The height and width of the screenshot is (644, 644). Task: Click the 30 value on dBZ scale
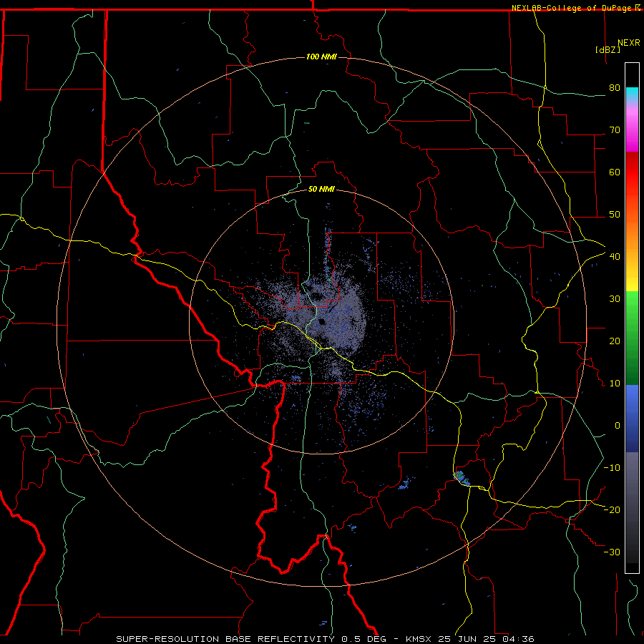tap(615, 299)
